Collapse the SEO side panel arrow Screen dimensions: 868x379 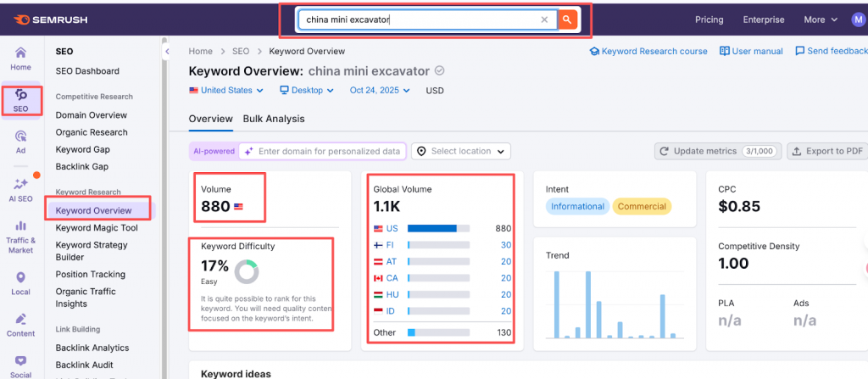pyautogui.click(x=166, y=53)
